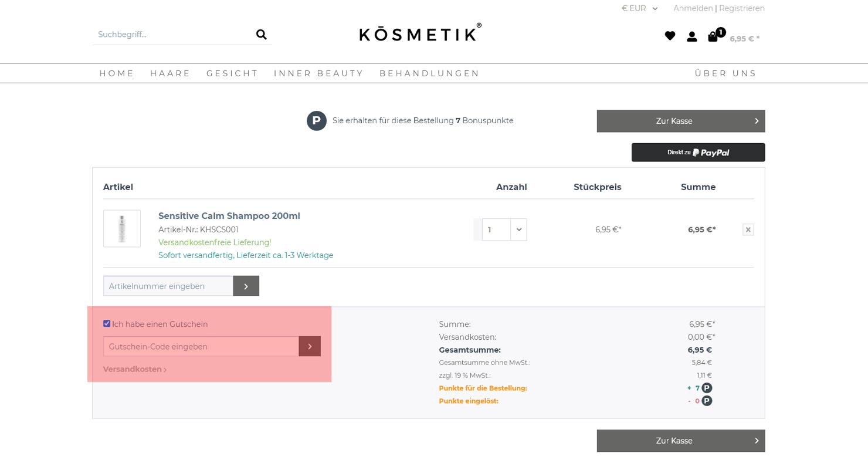Click the Kosmetik logo
The height and width of the screenshot is (463, 868).
coord(420,32)
